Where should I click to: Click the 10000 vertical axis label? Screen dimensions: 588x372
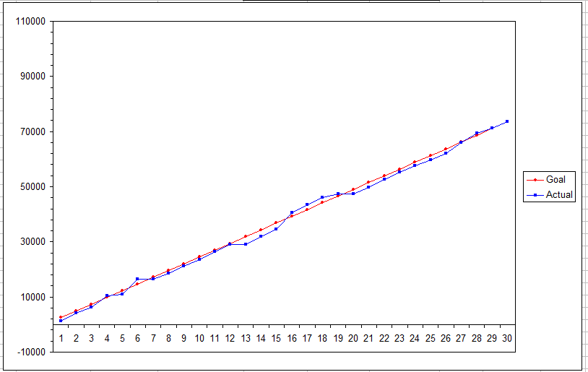pos(32,297)
